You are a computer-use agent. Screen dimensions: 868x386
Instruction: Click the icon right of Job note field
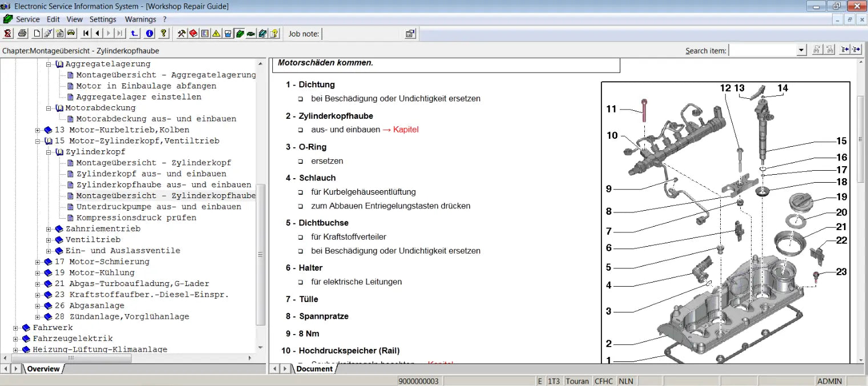pos(410,34)
